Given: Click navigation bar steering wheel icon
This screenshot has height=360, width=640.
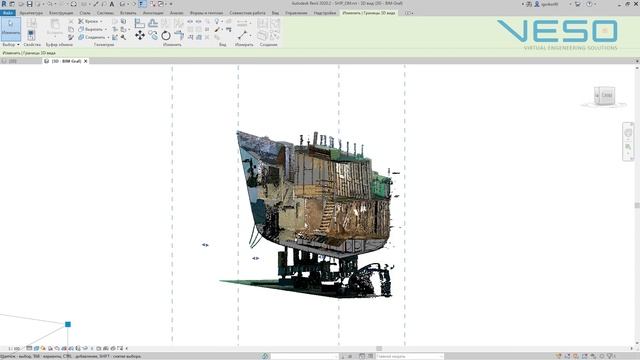Looking at the screenshot, I should tap(628, 133).
